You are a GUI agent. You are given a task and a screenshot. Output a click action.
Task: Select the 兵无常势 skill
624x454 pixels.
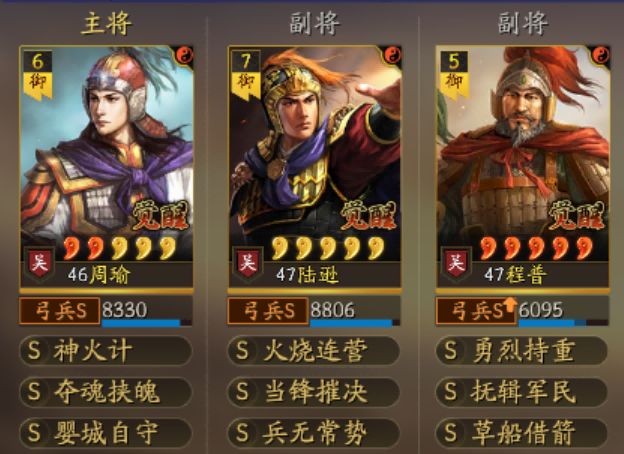(314, 433)
